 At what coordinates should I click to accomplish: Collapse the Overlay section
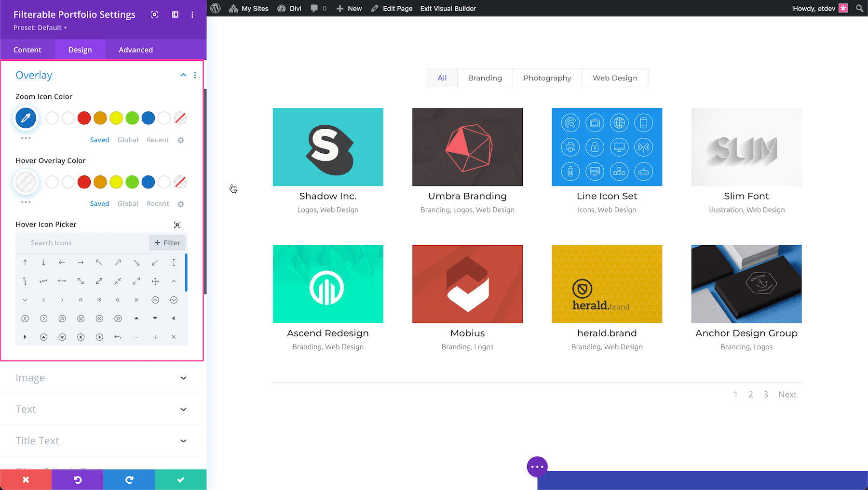click(183, 75)
